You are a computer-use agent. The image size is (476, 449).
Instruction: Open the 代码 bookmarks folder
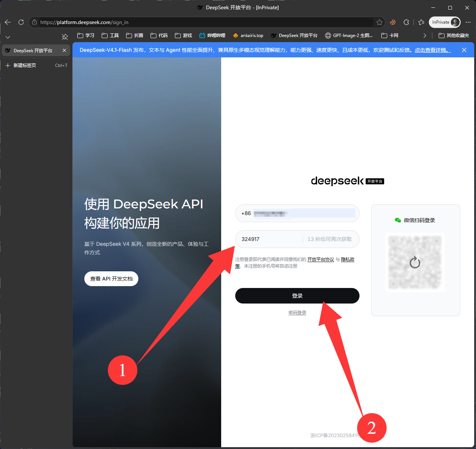tap(159, 36)
